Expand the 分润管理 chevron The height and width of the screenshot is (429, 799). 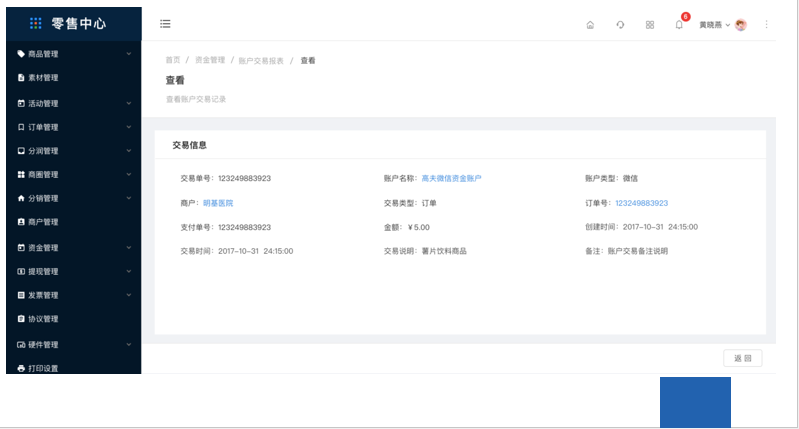[x=128, y=150]
